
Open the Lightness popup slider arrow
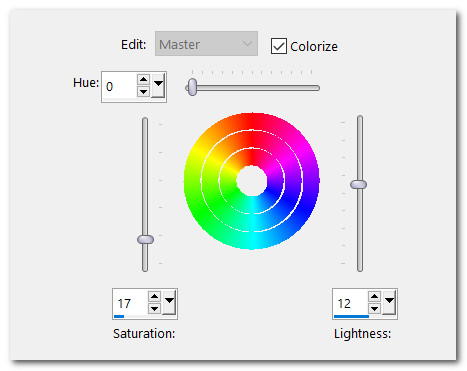[x=389, y=302]
